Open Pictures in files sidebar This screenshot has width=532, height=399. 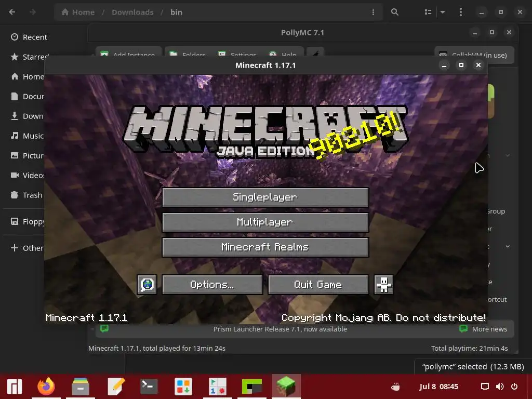click(26, 155)
